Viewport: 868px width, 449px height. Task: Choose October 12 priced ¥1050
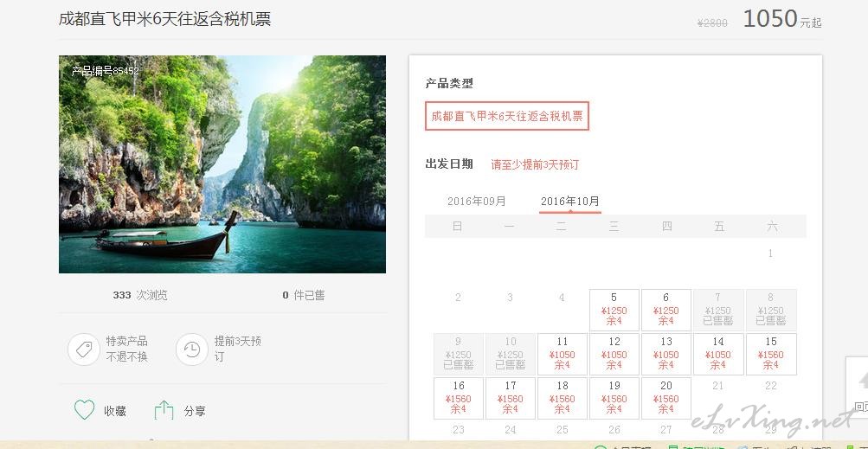point(614,354)
